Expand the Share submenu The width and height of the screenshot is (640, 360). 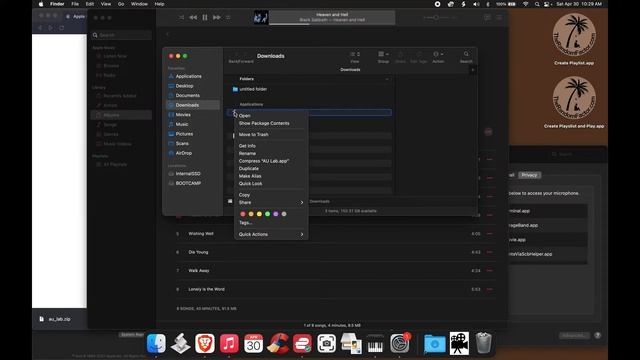click(x=271, y=202)
